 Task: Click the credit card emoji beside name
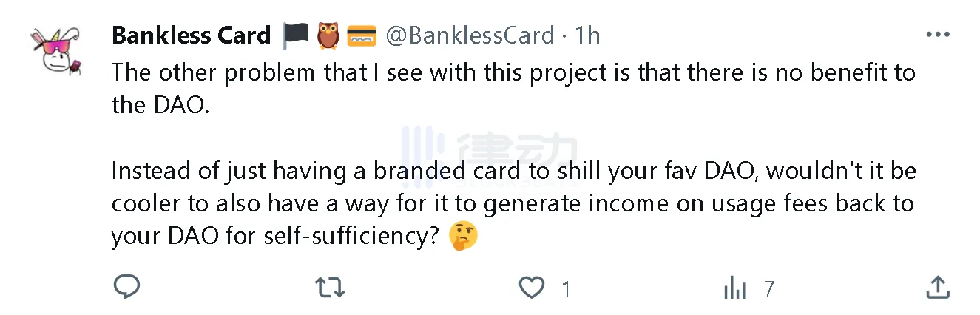pos(361,35)
